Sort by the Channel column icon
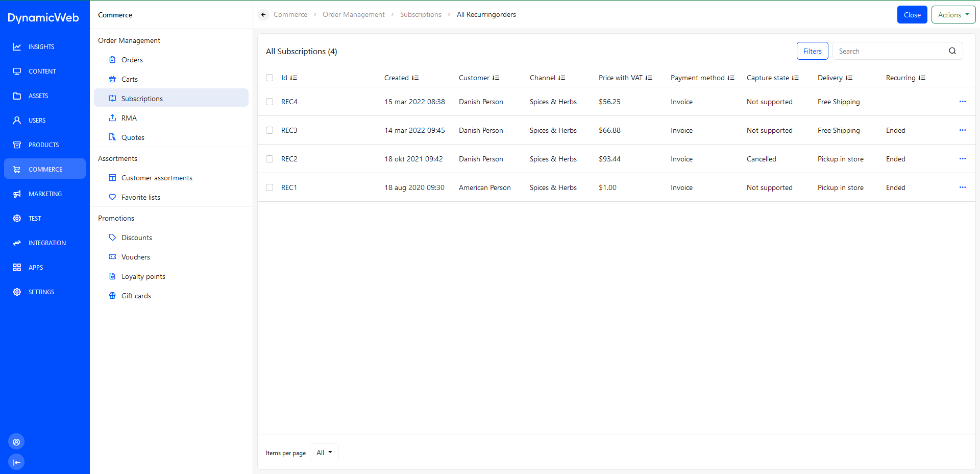The width and height of the screenshot is (980, 474). point(561,78)
